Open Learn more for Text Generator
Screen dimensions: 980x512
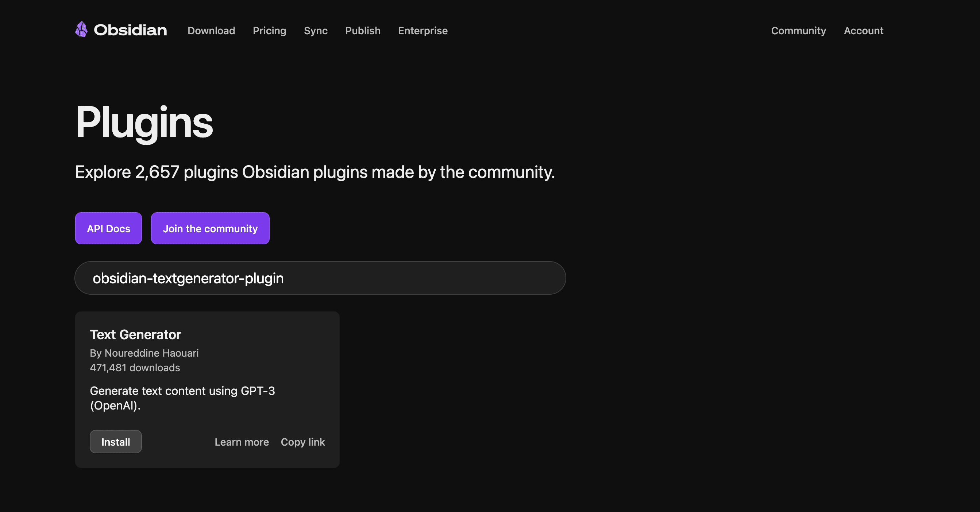pyautogui.click(x=242, y=442)
